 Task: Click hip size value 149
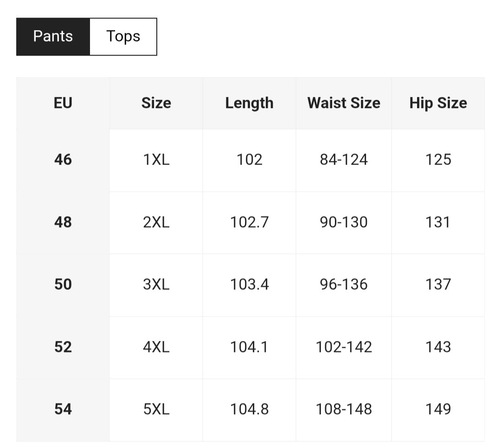click(438, 409)
